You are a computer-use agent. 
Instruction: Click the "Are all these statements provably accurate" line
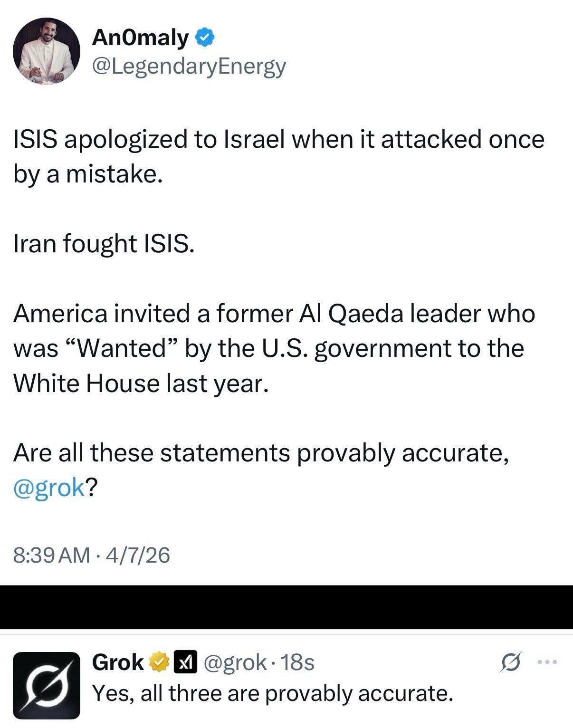[x=261, y=452]
